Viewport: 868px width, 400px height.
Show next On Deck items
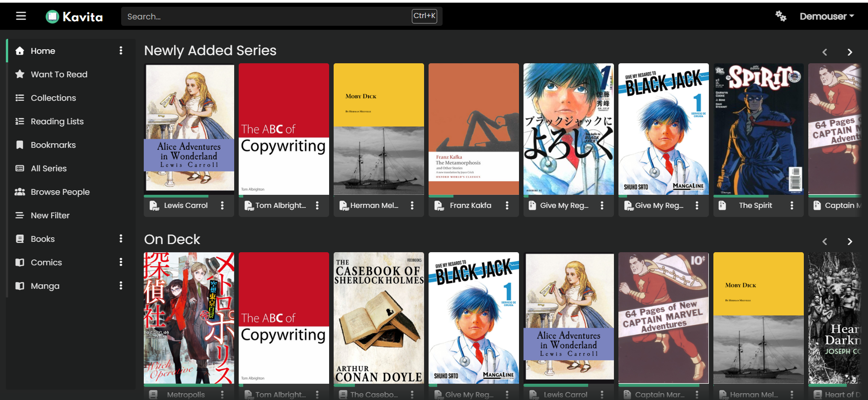850,242
